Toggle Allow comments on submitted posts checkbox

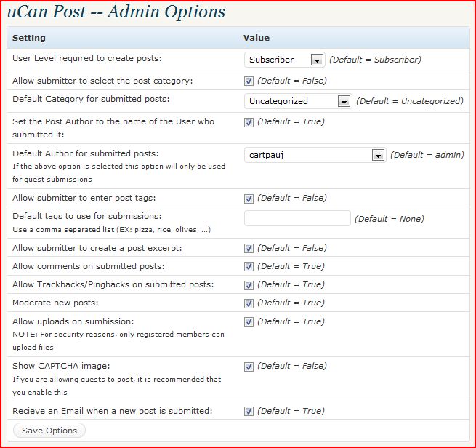click(x=249, y=267)
